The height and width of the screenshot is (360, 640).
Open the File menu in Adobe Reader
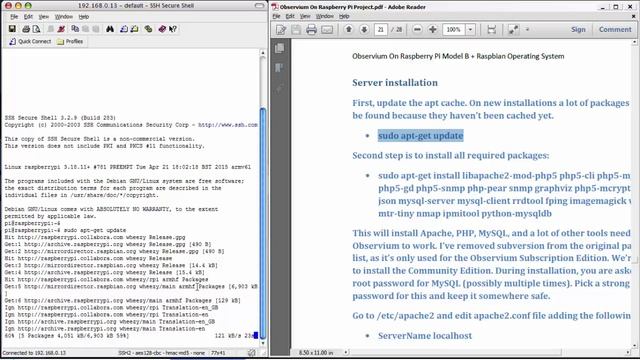(x=276, y=16)
